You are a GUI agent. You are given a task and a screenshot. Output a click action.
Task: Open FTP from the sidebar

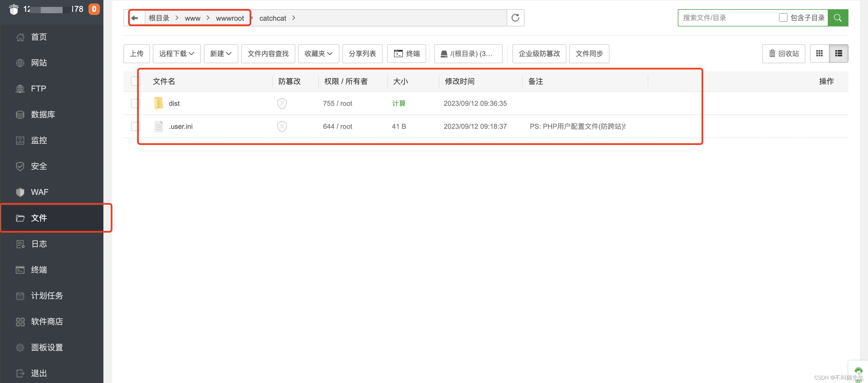pos(51,88)
